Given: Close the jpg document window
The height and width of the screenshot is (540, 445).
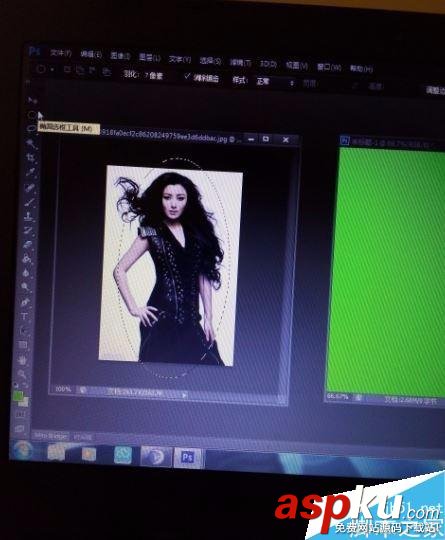Looking at the screenshot, I should coord(286,139).
